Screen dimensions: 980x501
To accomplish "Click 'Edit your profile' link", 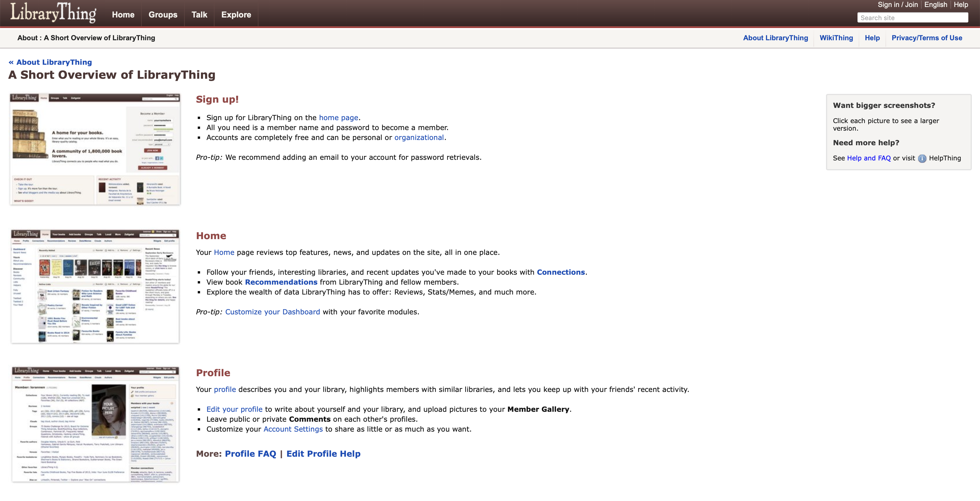I will tap(234, 409).
